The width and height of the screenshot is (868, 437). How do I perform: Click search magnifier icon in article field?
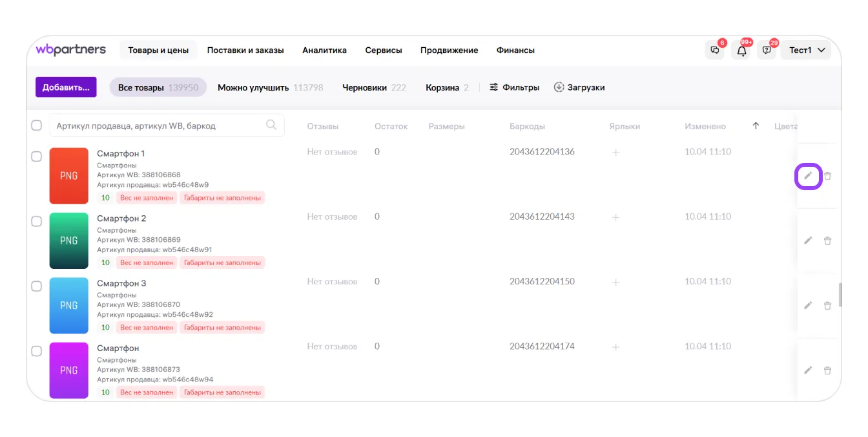point(271,125)
